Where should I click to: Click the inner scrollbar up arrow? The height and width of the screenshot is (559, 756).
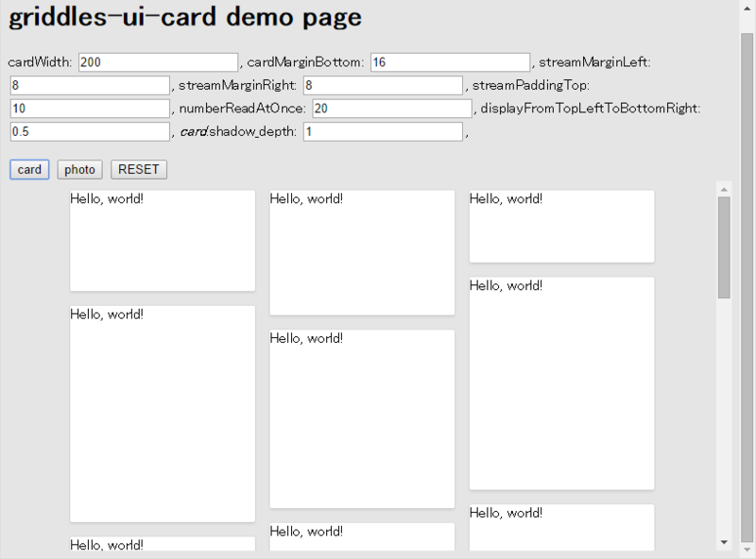click(724, 190)
